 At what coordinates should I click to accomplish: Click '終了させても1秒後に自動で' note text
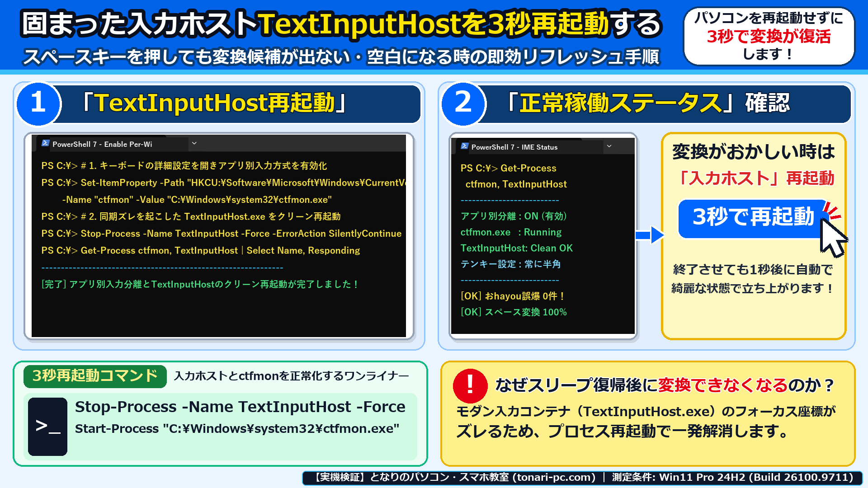tap(753, 270)
